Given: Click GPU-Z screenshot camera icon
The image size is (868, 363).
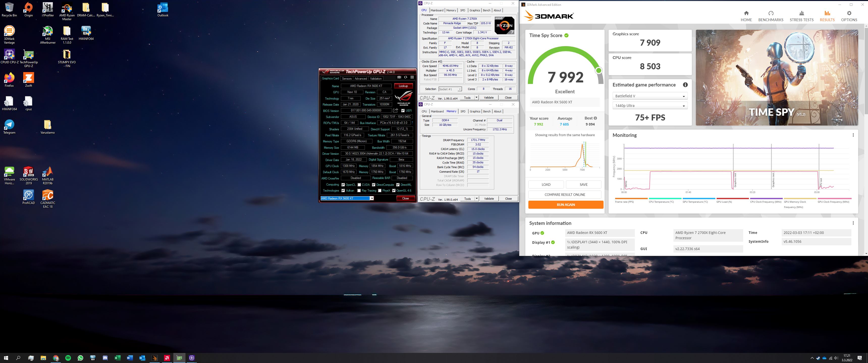Looking at the screenshot, I should pyautogui.click(x=399, y=77).
